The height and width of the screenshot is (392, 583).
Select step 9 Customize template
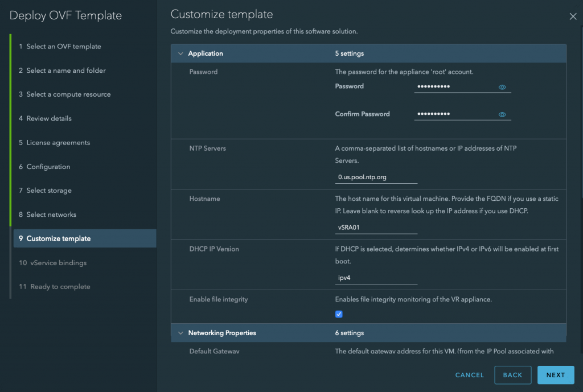pos(85,238)
